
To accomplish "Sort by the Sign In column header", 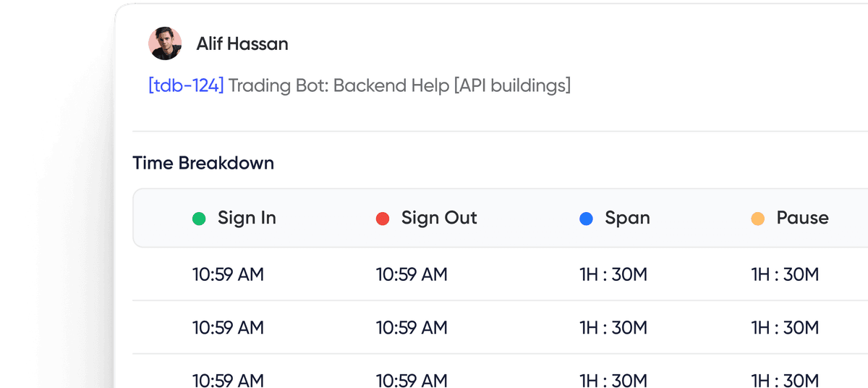I will 247,218.
